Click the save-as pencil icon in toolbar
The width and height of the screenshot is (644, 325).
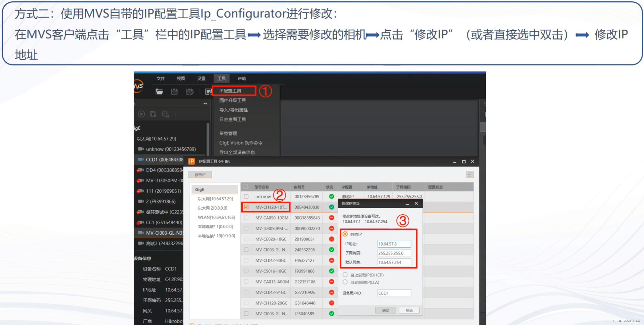(x=190, y=92)
